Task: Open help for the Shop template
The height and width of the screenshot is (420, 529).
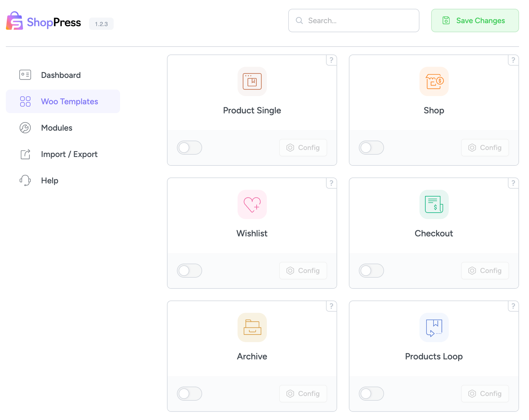Action: coord(513,60)
